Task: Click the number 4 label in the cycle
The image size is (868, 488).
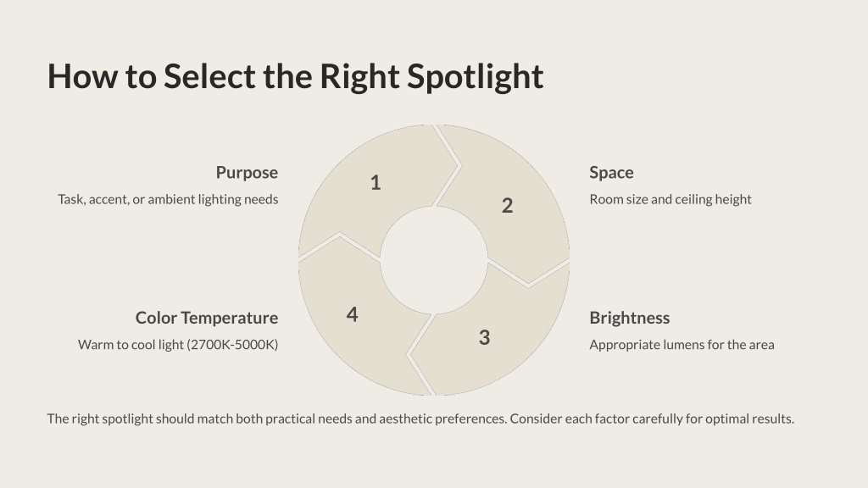Action: click(x=352, y=314)
